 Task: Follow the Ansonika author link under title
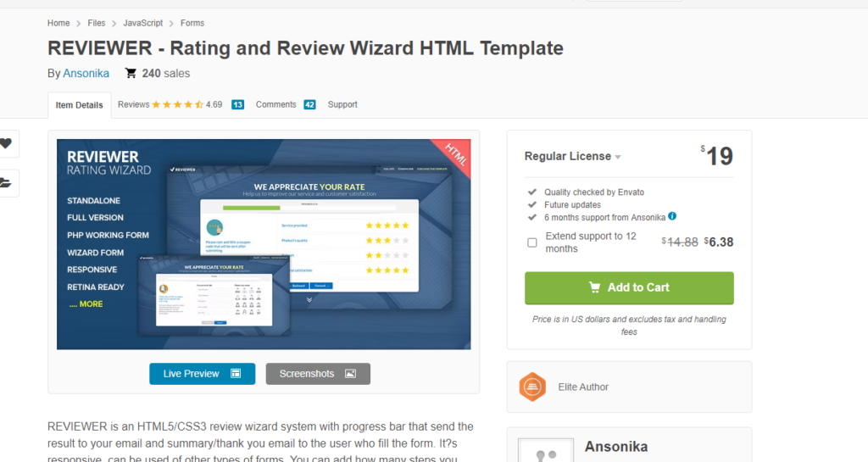(x=86, y=74)
